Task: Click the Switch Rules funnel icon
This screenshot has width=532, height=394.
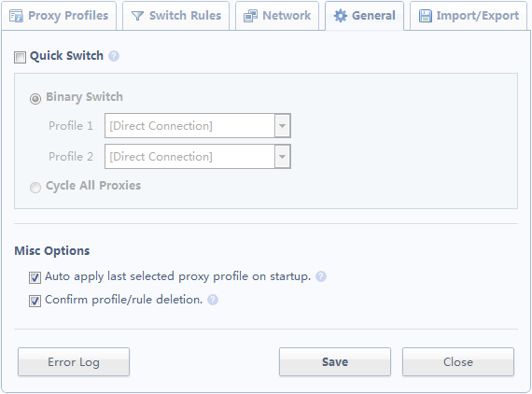Action: point(137,16)
